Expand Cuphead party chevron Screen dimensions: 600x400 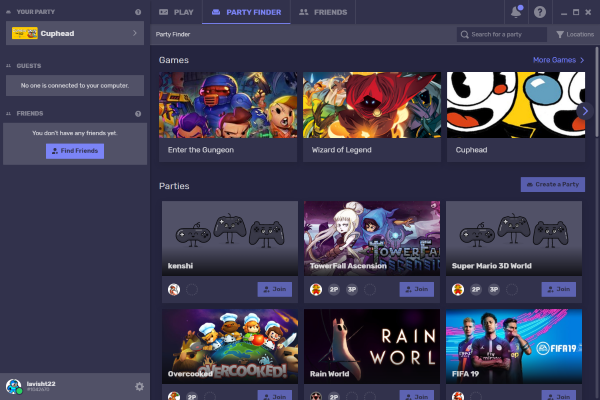pos(135,33)
